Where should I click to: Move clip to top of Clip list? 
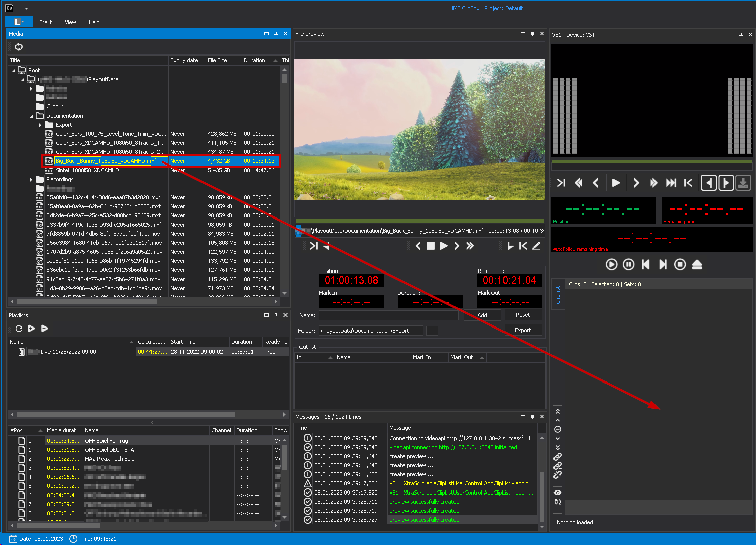558,411
